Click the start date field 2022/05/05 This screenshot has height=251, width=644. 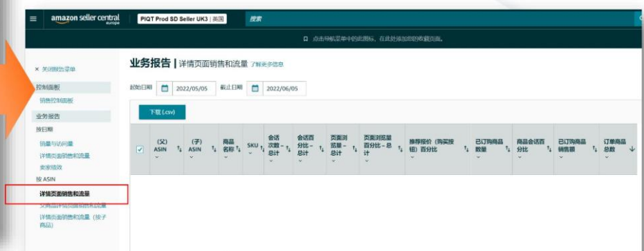click(x=194, y=89)
